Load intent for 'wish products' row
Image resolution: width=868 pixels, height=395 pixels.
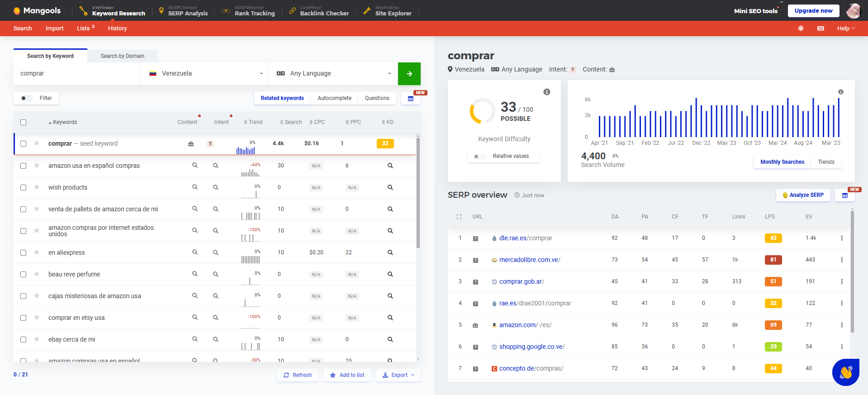pyautogui.click(x=216, y=187)
